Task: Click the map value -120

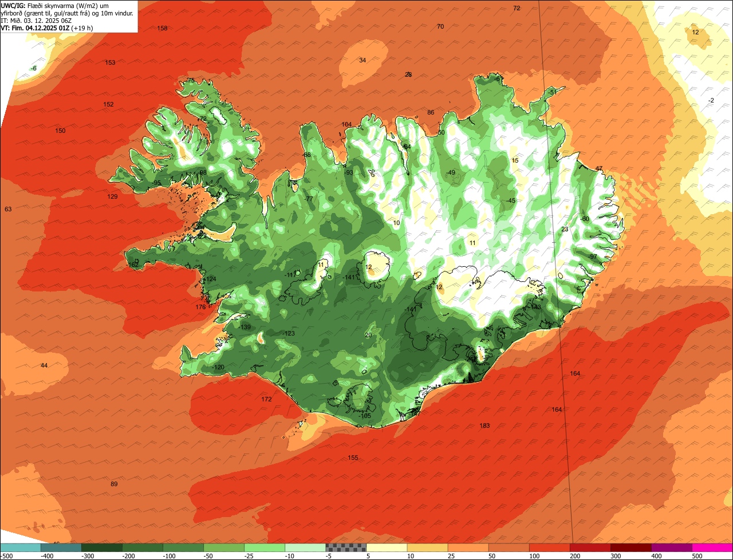Action: 218,367
